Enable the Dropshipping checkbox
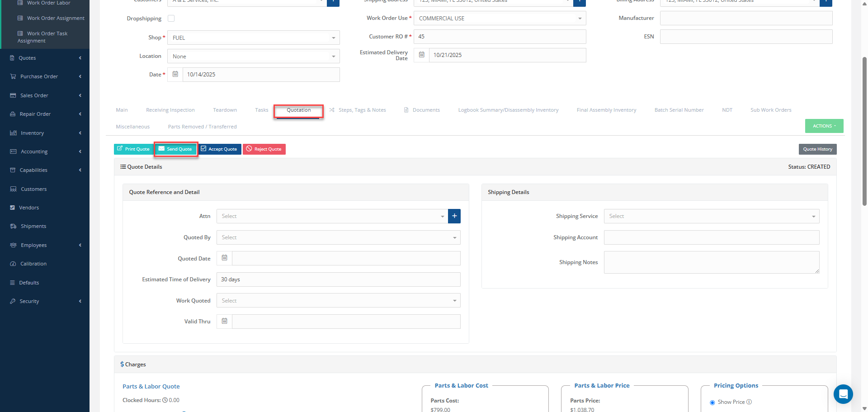Screen dimensions: 868x412 (171, 19)
